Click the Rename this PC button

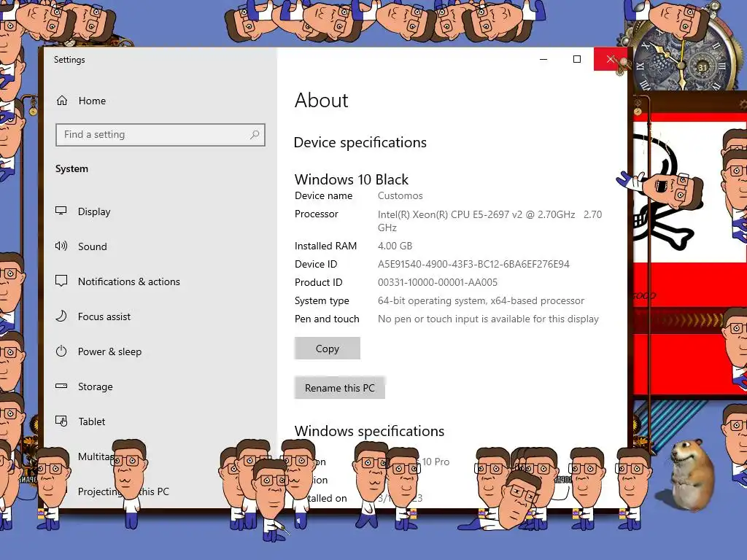(340, 388)
